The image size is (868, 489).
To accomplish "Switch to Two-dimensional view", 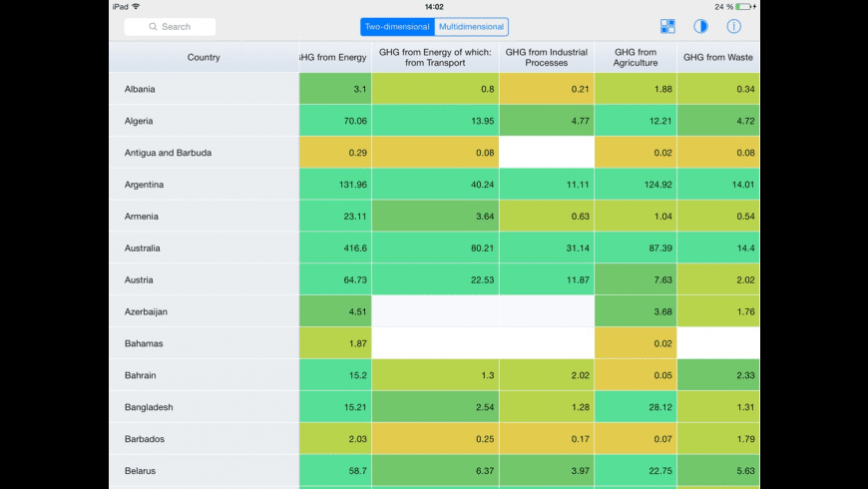I will tap(397, 27).
